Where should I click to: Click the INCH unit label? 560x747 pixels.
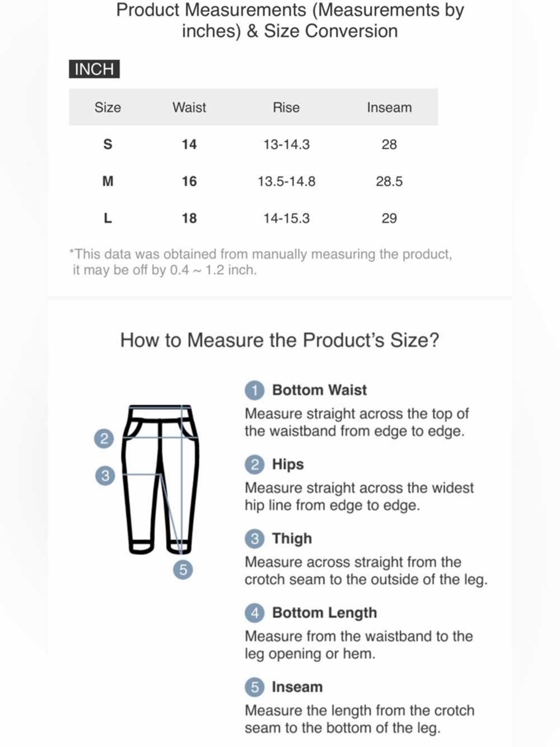coord(94,69)
